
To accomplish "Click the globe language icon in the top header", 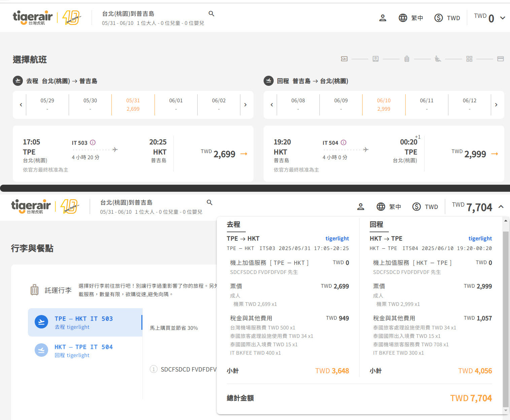I will (403, 18).
